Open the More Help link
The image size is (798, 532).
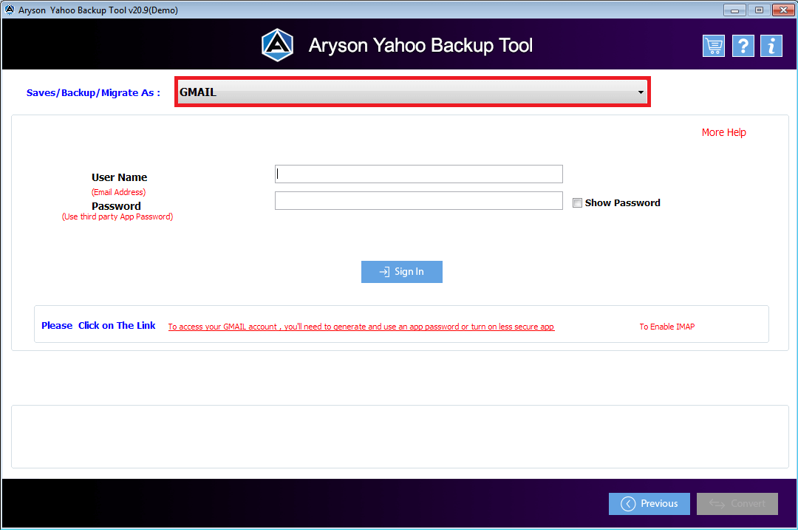(x=723, y=132)
